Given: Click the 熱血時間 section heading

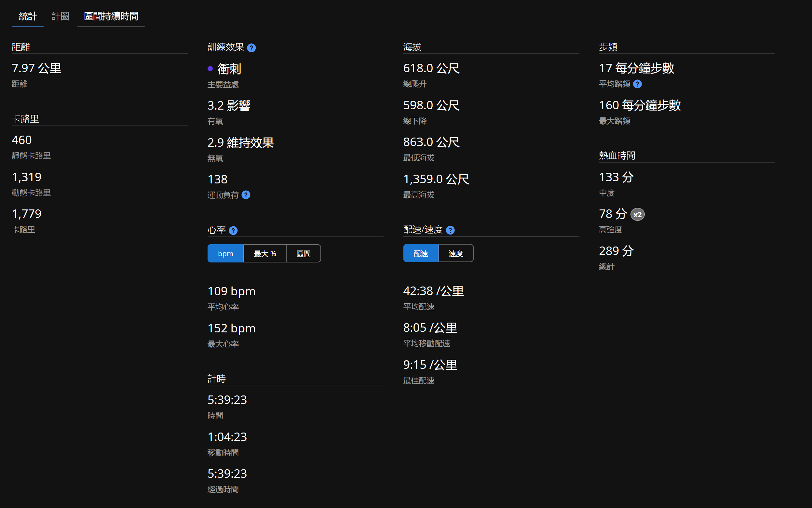Looking at the screenshot, I should click(x=617, y=155).
